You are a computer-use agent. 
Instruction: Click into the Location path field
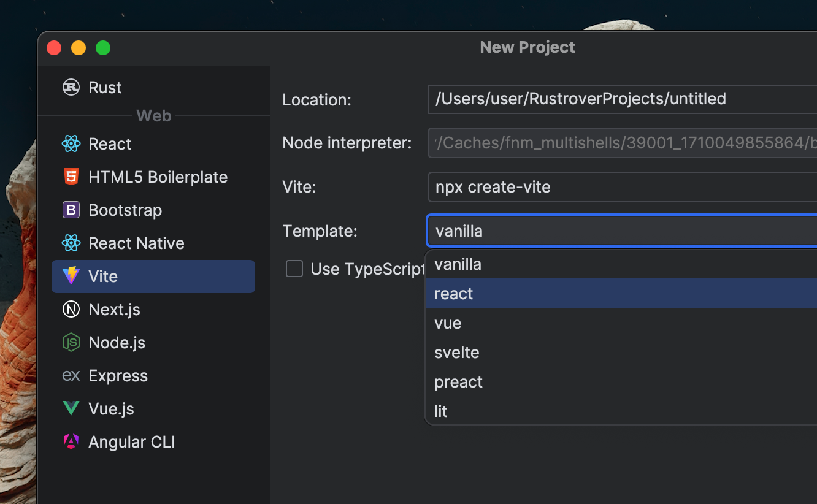click(623, 99)
